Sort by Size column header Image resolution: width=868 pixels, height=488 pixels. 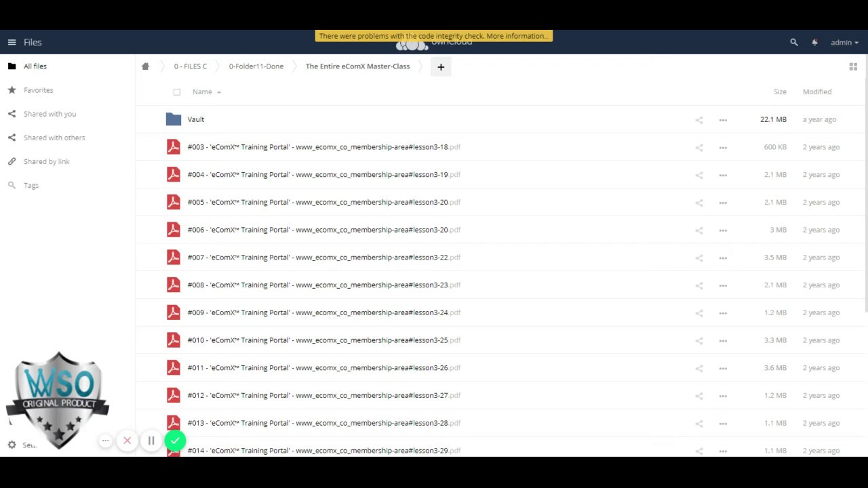pyautogui.click(x=780, y=91)
